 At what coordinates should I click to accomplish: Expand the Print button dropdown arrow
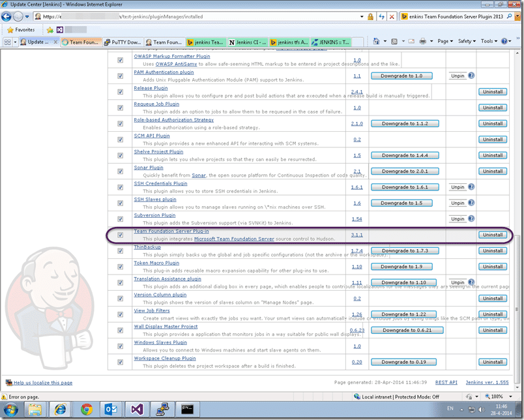pos(431,41)
